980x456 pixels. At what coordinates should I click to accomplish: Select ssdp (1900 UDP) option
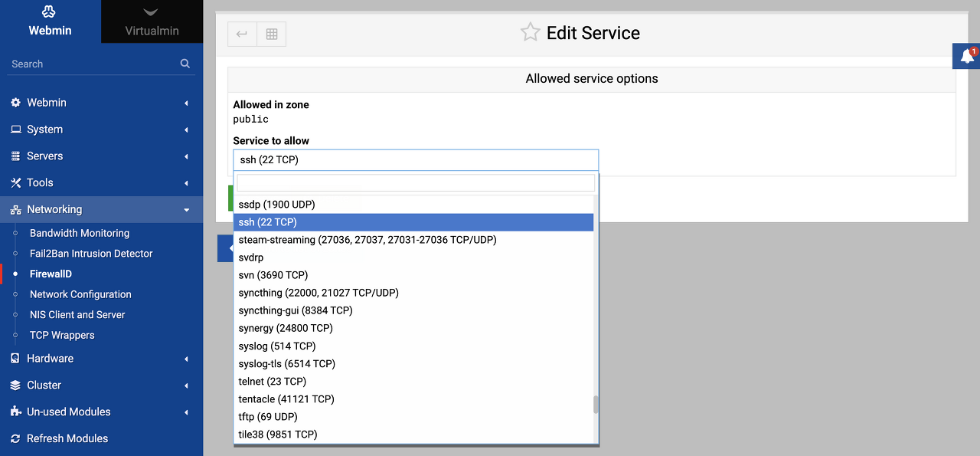pos(413,205)
